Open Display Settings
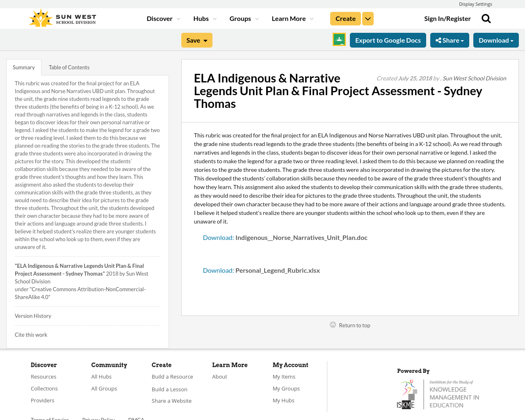 tap(475, 3)
